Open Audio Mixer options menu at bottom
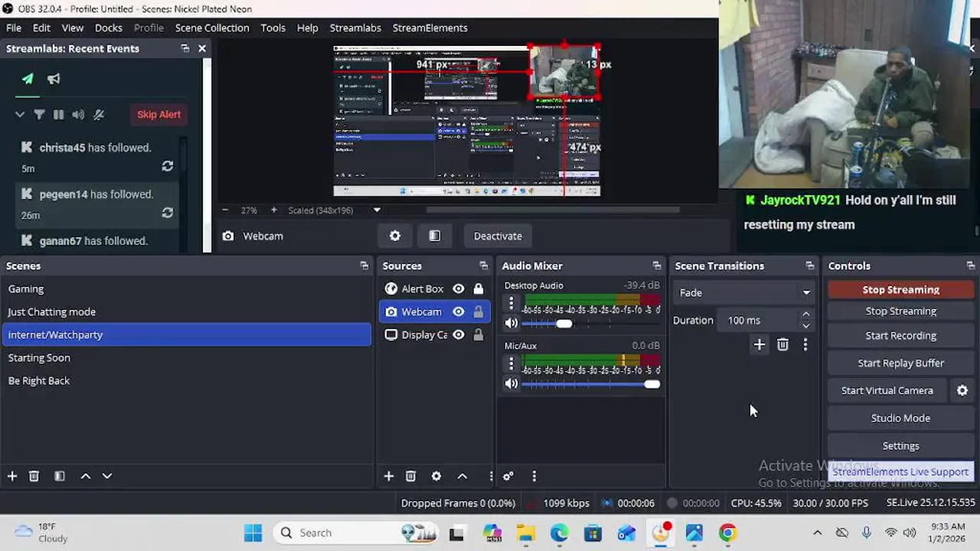This screenshot has width=980, height=551. (x=534, y=476)
